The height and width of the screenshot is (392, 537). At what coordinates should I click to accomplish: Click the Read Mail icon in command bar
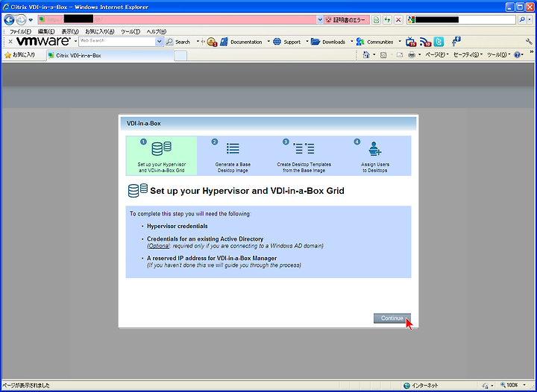399,54
